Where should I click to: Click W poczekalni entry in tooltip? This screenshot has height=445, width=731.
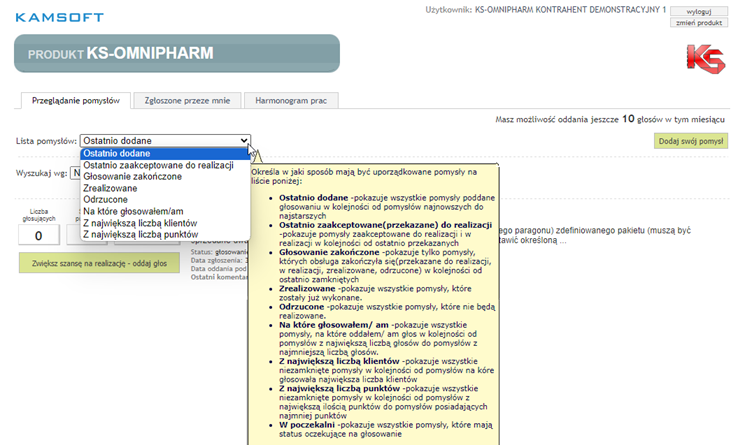(307, 425)
